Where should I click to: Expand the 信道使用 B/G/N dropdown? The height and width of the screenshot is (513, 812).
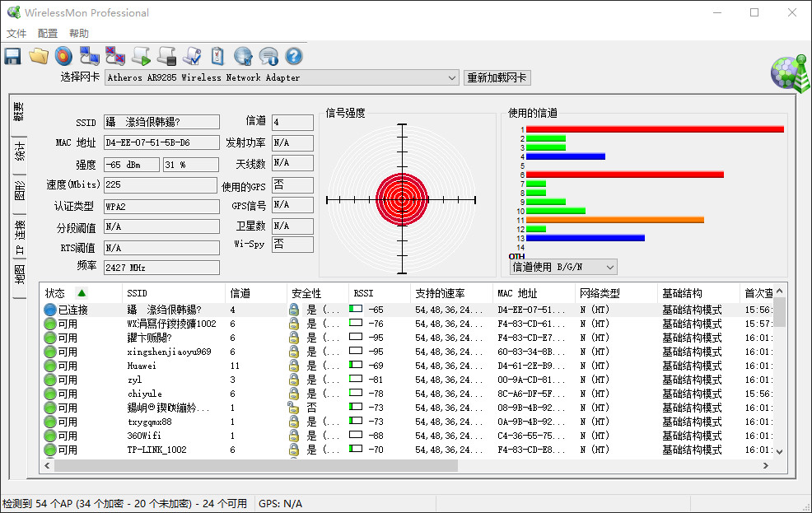pyautogui.click(x=610, y=267)
